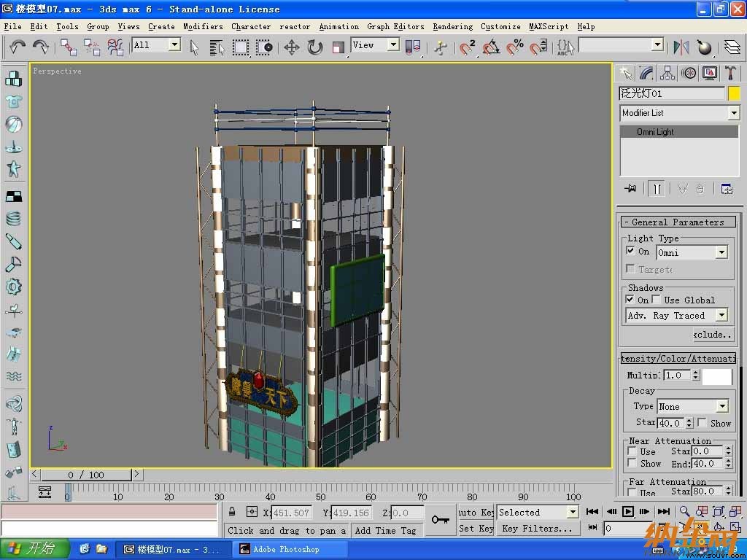
Task: Click the Mirror selected objects icon
Action: pos(681,47)
